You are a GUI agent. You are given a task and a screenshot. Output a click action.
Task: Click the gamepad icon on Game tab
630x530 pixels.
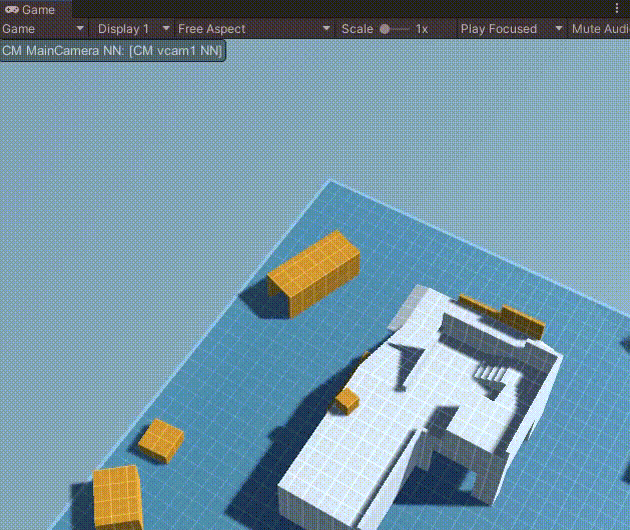point(12,9)
